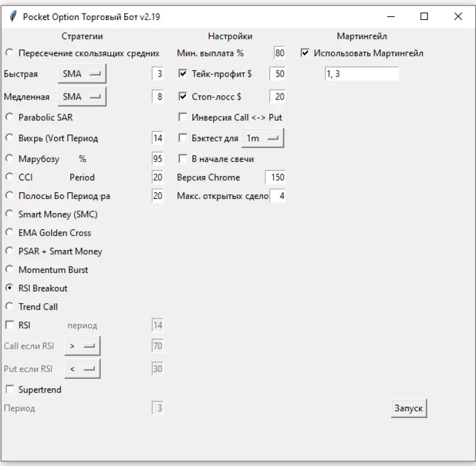Uncheck Использовать Мартингейл
The height and width of the screenshot is (466, 476).
(x=305, y=53)
